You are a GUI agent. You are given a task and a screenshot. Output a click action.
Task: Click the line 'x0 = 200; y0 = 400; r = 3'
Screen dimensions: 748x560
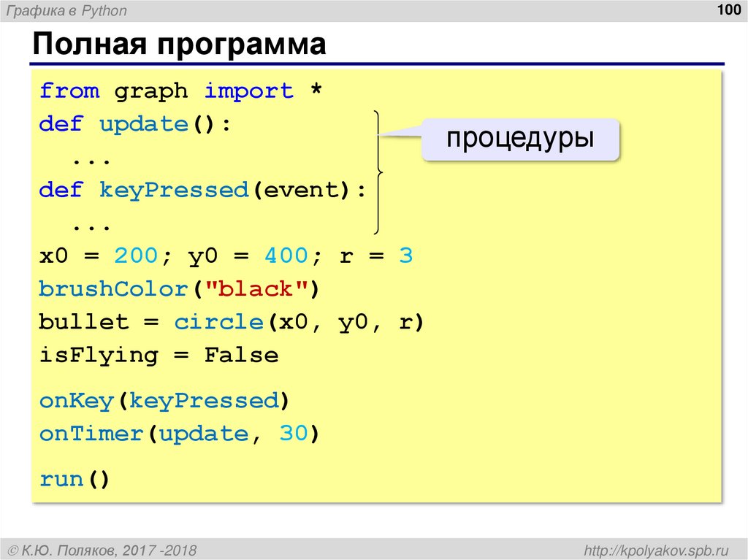tap(226, 256)
